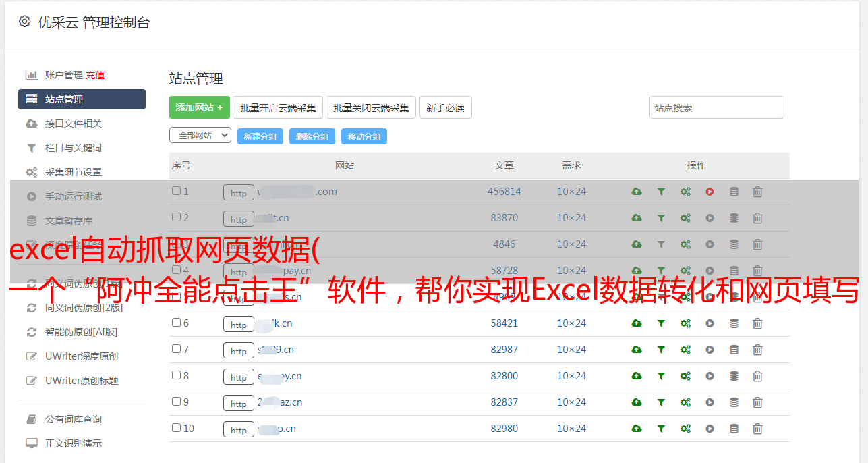Viewport: 868px width, 463px height.
Task: Click the red 充值 link
Action: pos(95,75)
